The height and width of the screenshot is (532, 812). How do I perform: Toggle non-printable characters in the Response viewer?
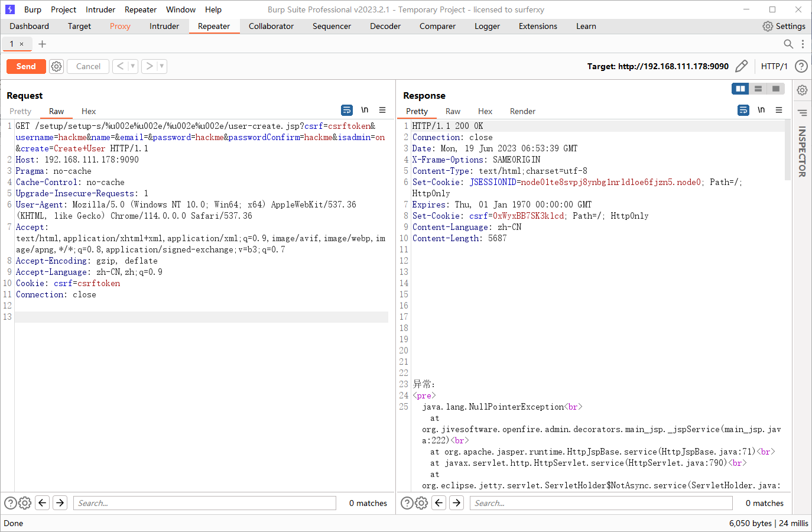coord(761,110)
